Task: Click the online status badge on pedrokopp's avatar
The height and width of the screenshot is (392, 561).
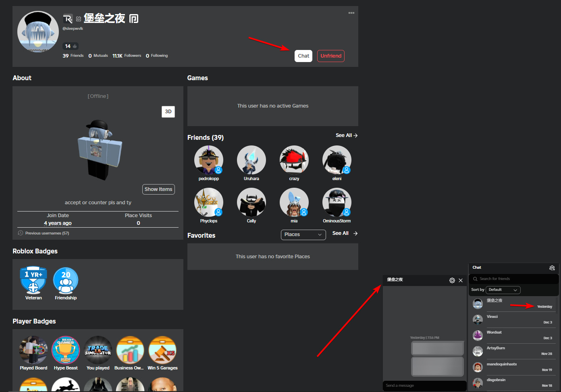Action: 218,170
